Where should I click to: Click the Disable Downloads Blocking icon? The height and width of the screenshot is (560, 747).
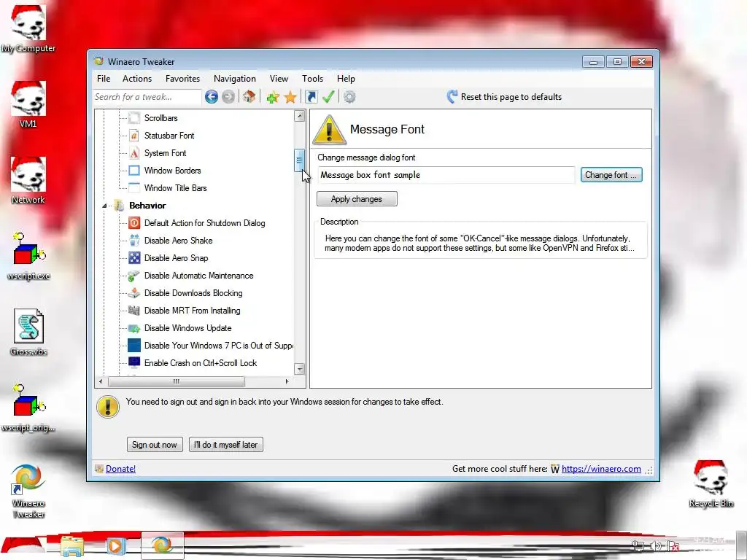pyautogui.click(x=134, y=293)
